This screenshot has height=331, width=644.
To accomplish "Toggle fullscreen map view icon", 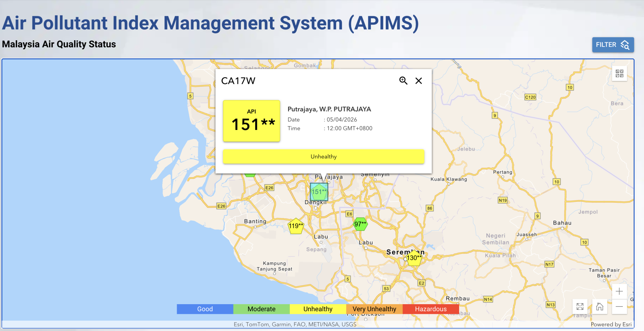I will (x=580, y=306).
